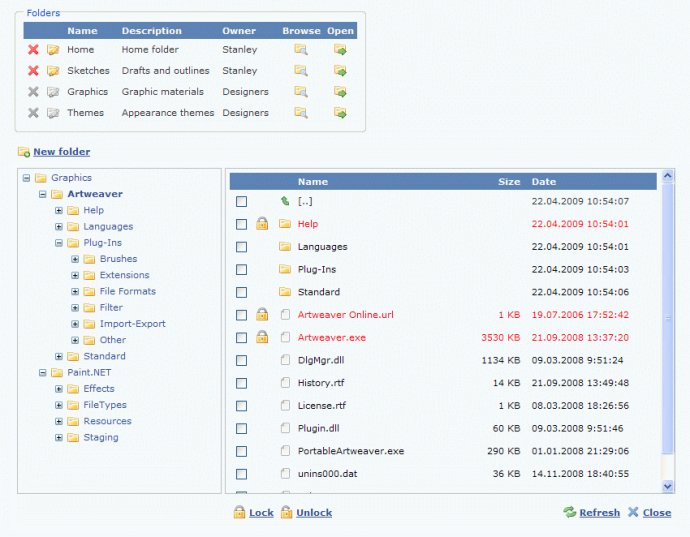Select Resources folder in tree
The height and width of the screenshot is (537, 690).
tap(107, 421)
